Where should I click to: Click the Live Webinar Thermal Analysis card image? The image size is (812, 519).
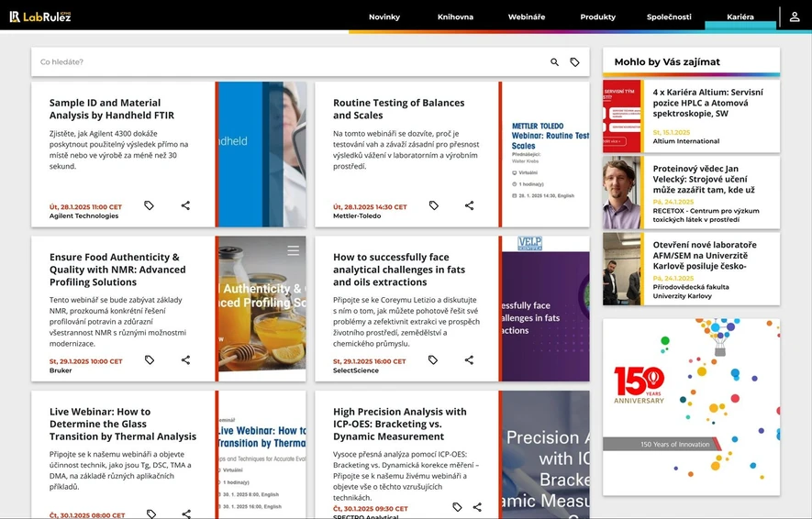pos(262,454)
